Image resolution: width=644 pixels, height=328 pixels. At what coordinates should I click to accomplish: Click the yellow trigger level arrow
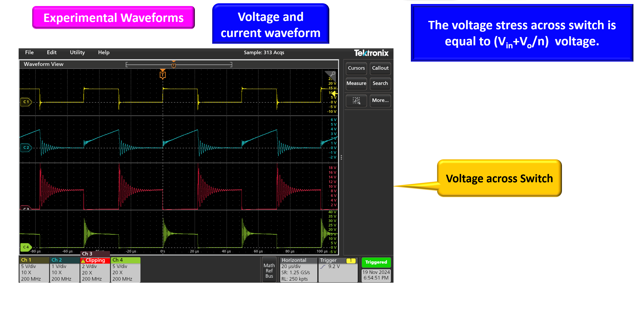(334, 94)
